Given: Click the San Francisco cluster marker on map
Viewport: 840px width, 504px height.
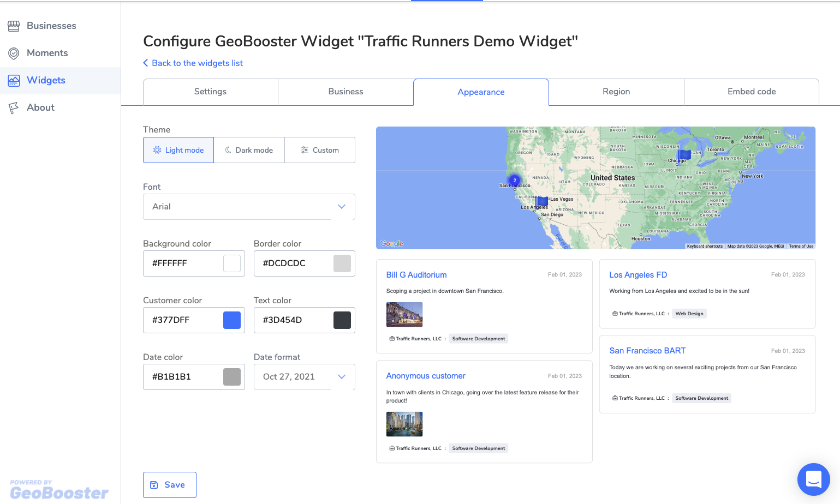Looking at the screenshot, I should [x=514, y=180].
